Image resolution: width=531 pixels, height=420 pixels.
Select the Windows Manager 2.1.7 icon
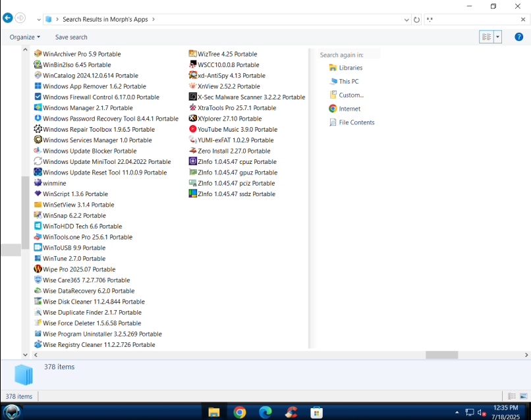[38, 107]
